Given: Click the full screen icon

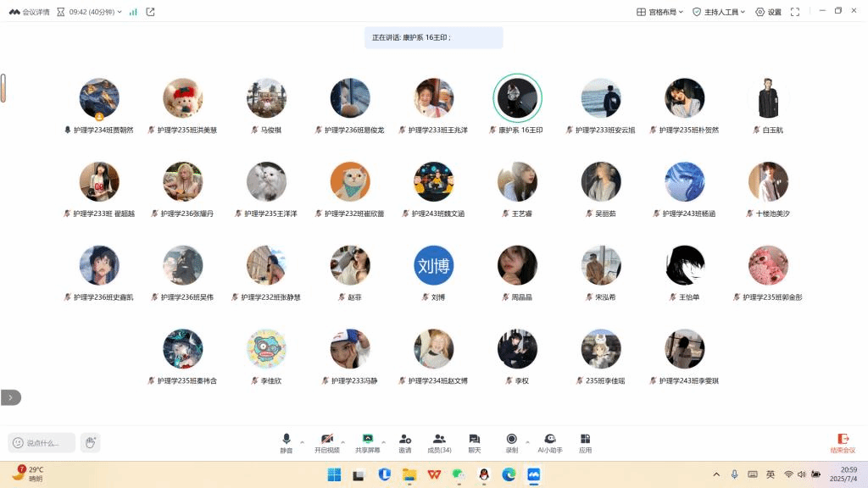Looking at the screenshot, I should (795, 12).
